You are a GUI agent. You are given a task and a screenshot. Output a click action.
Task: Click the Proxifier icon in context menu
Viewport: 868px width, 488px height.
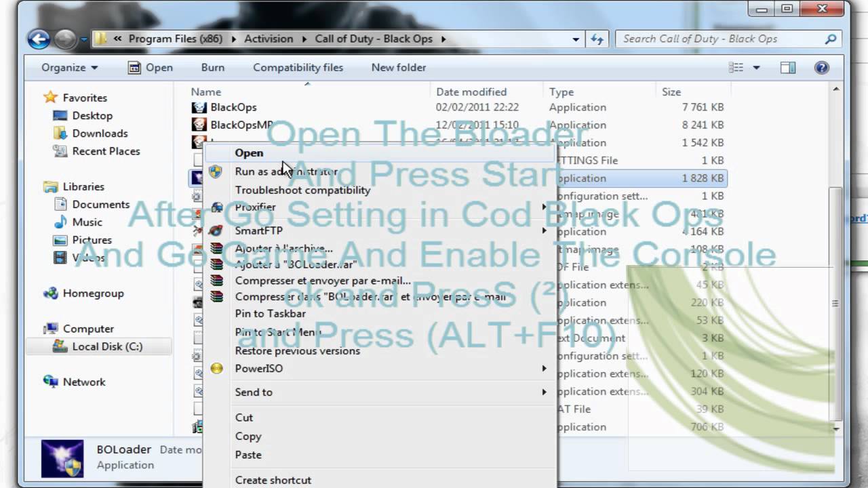[216, 207]
